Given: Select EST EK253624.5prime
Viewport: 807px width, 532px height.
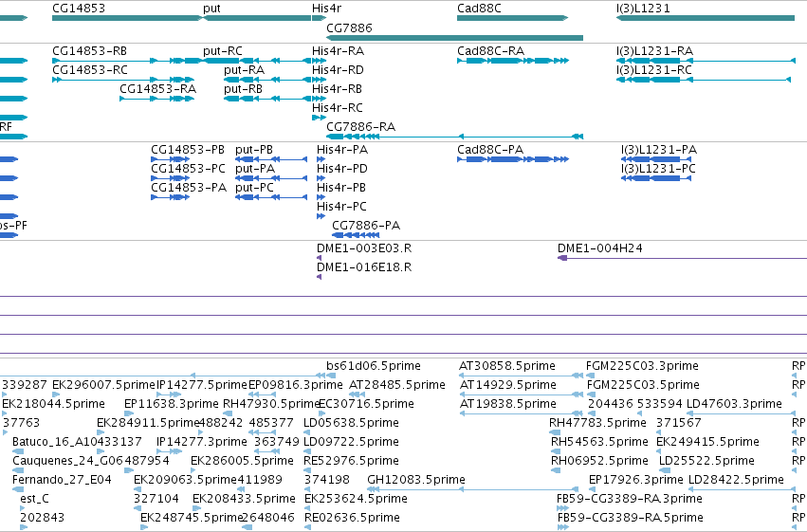Looking at the screenshot, I should 308,508.
